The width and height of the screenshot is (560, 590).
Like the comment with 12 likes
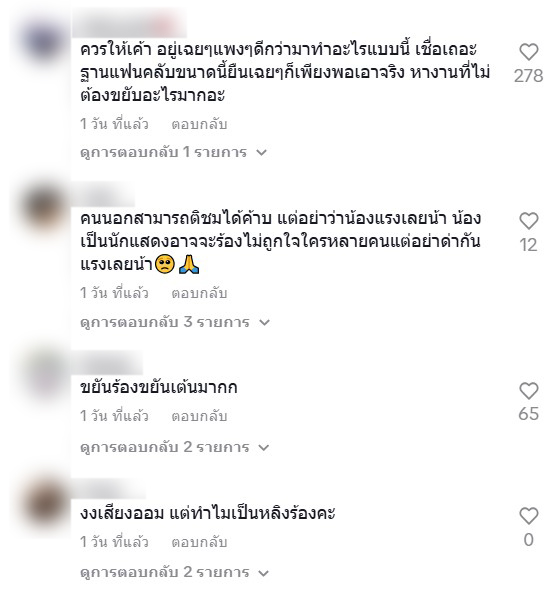pyautogui.click(x=529, y=221)
